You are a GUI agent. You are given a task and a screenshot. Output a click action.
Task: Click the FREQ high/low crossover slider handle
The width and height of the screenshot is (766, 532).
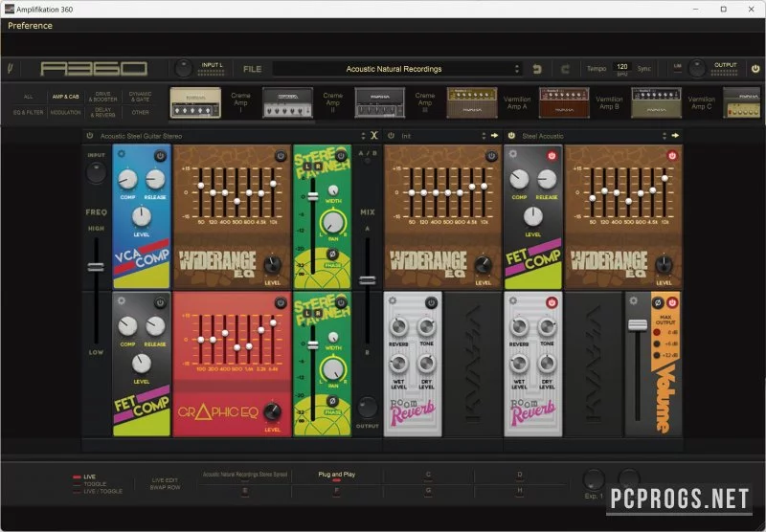click(x=96, y=267)
